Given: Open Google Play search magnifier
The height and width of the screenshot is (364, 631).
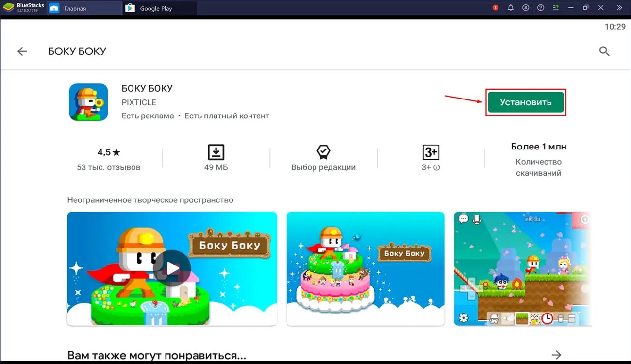Looking at the screenshot, I should click(604, 51).
